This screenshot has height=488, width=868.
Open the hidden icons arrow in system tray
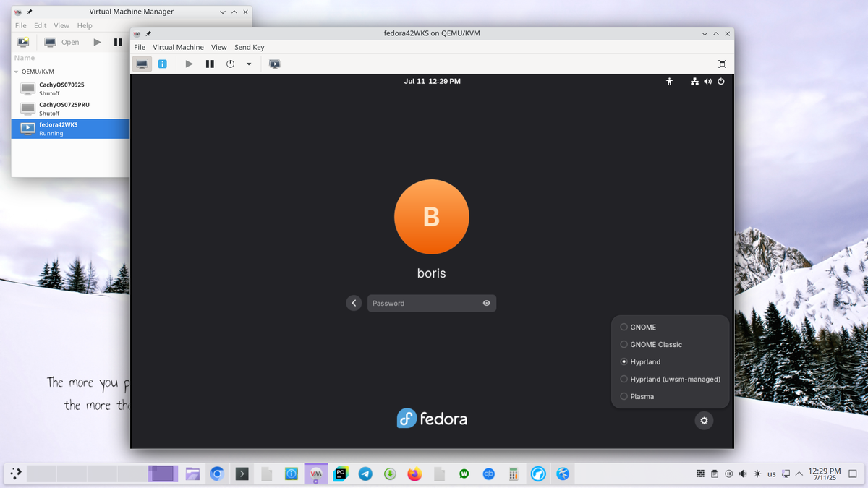coord(799,474)
